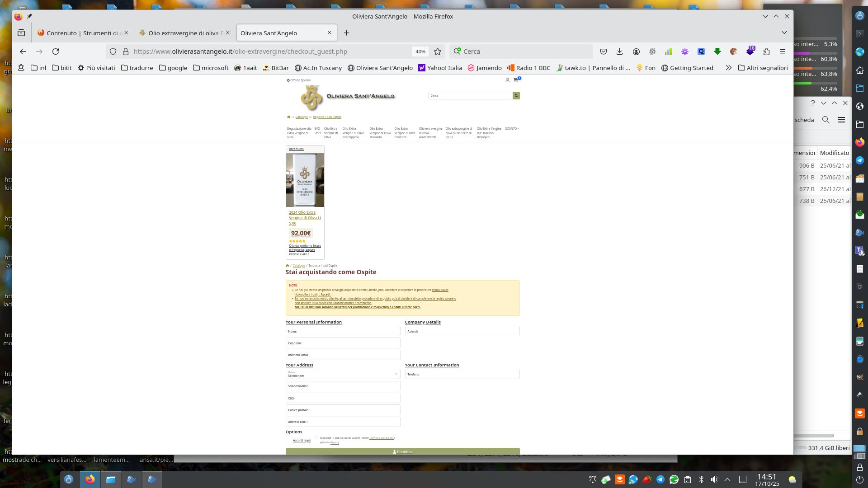The image size is (868, 488).
Task: Open the Privacy policy link
Action: point(335,442)
